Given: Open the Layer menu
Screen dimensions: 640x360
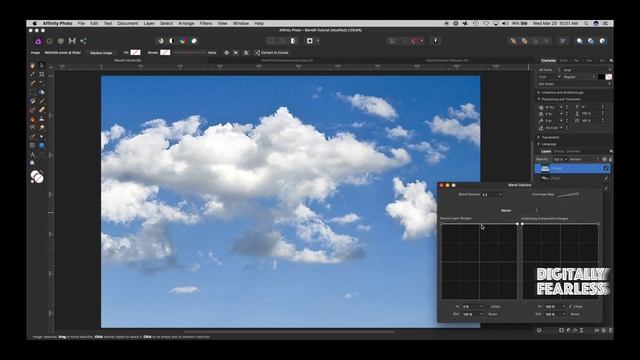Looking at the screenshot, I should [149, 24].
